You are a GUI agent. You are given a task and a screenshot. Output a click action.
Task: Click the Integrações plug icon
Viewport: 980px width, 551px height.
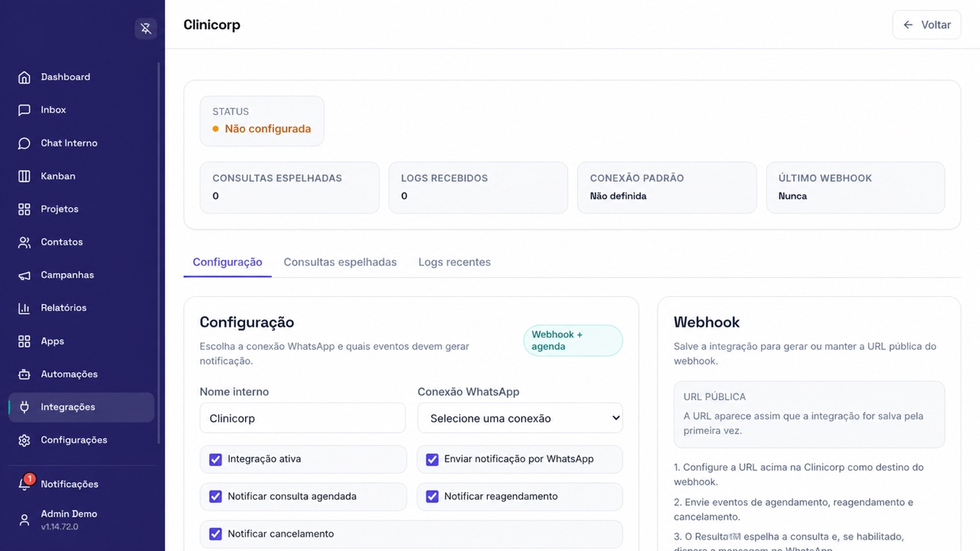tap(24, 407)
